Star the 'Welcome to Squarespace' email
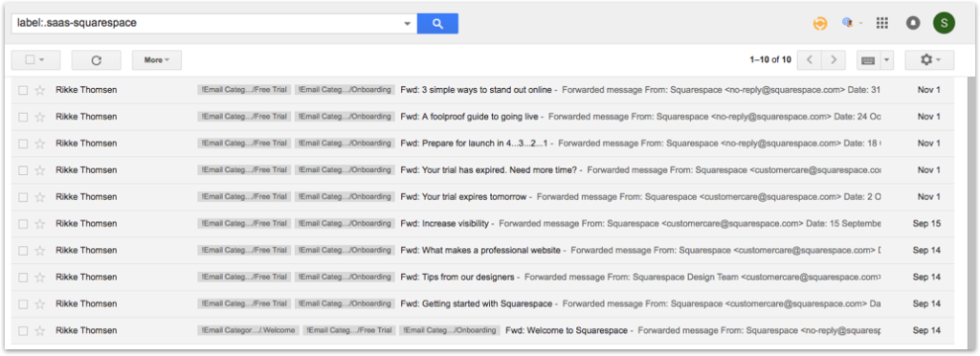Viewport: 980px width, 356px height. pyautogui.click(x=40, y=330)
